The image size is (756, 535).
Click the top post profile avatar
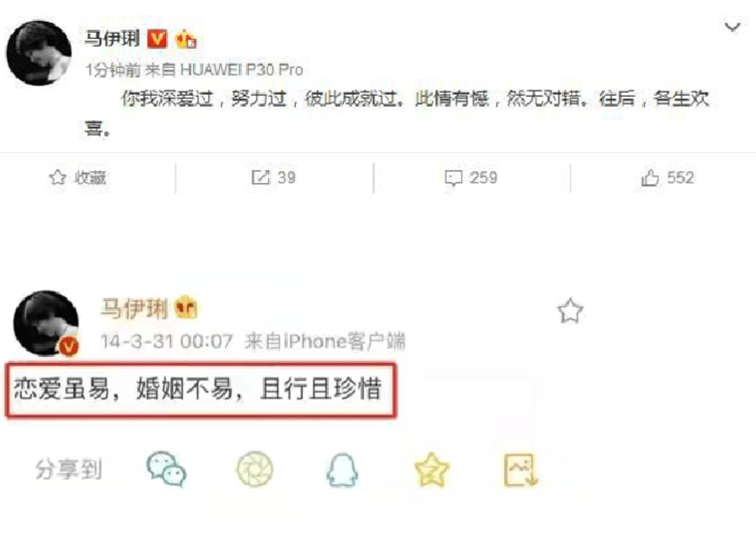[39, 53]
